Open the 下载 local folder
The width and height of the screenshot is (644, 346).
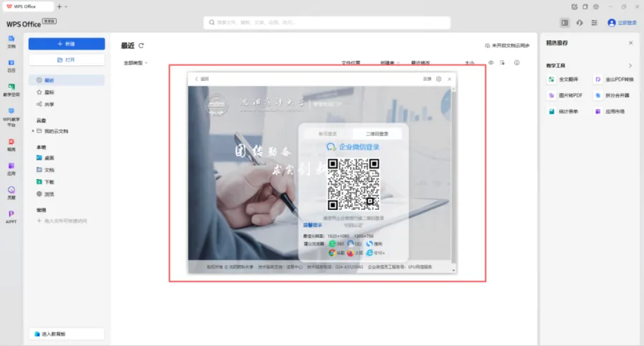[45, 182]
